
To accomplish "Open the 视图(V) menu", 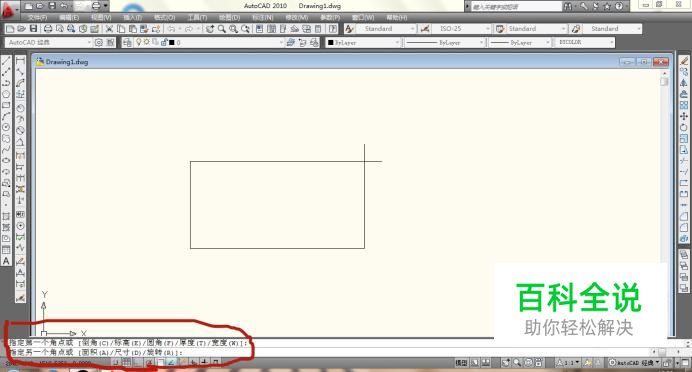I will (101, 18).
